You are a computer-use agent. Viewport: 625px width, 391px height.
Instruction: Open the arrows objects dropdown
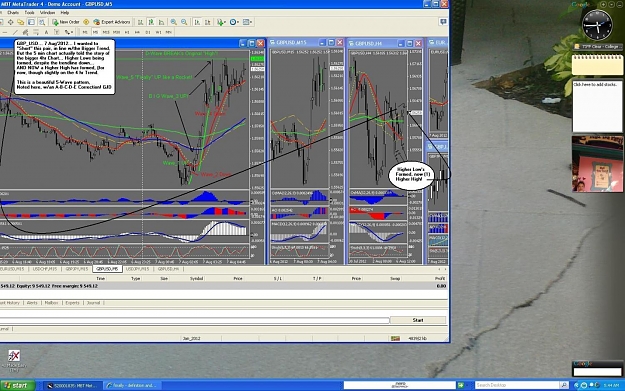coord(69,32)
